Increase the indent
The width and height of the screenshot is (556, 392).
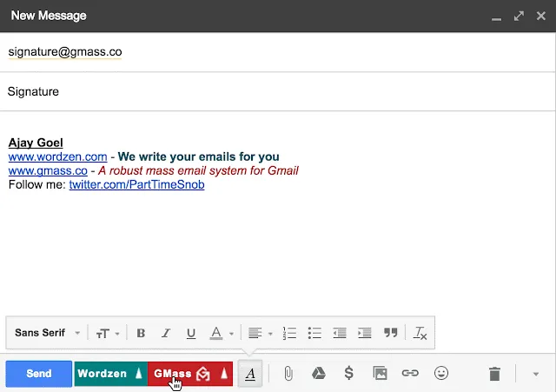(365, 333)
